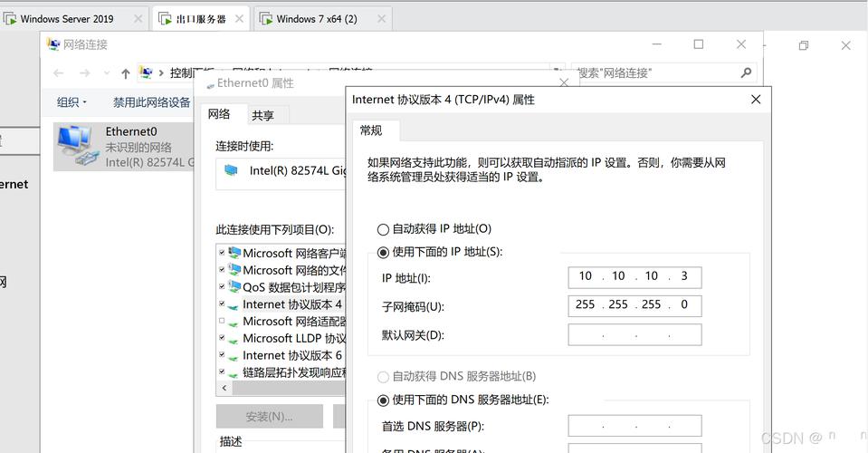Screen dimensions: 868x453
Task: Enable Microsoft 网络适配器 multiplexor checkbox
Action: pos(222,321)
